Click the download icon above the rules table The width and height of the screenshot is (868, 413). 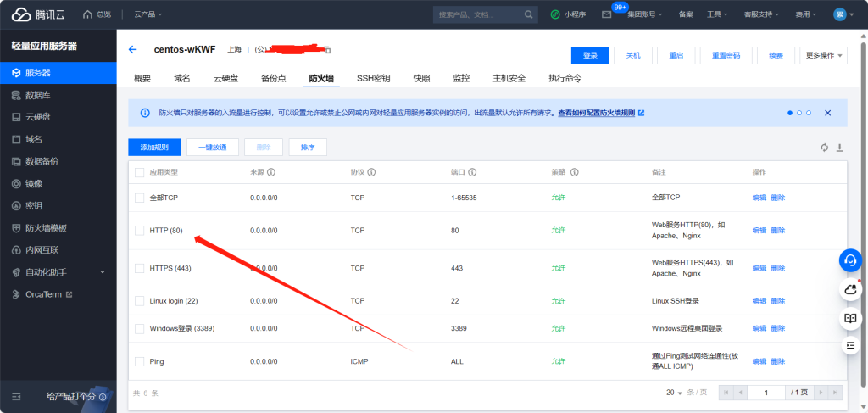coord(840,148)
